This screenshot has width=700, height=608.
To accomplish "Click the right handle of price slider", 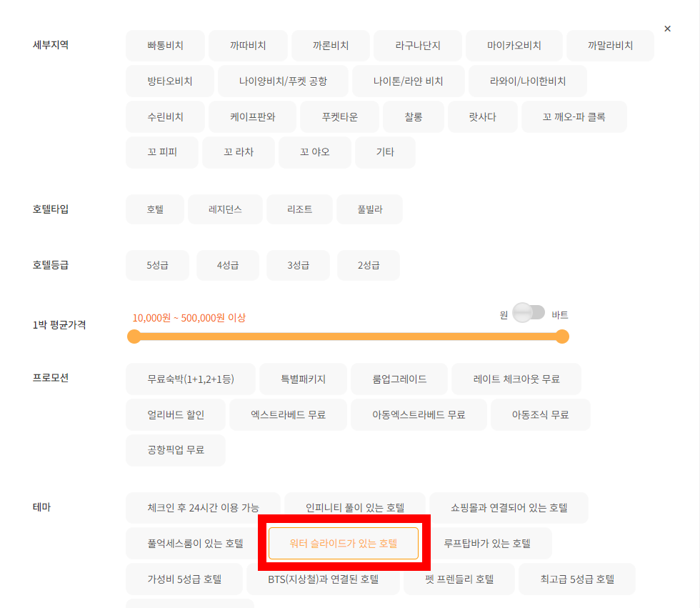I will click(563, 337).
